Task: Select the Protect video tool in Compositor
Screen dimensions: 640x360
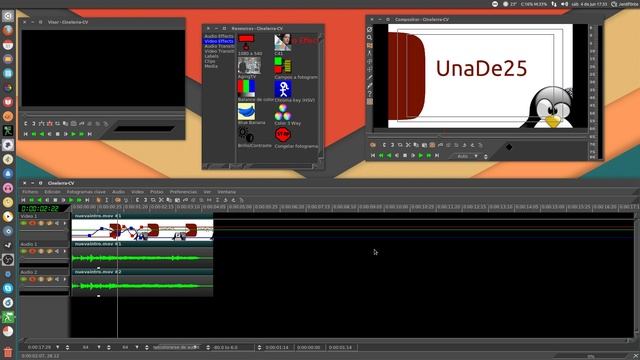Action: (369, 29)
